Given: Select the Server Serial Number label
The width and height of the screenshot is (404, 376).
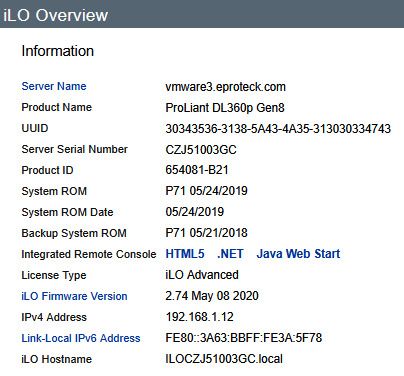Looking at the screenshot, I should click(x=75, y=149).
